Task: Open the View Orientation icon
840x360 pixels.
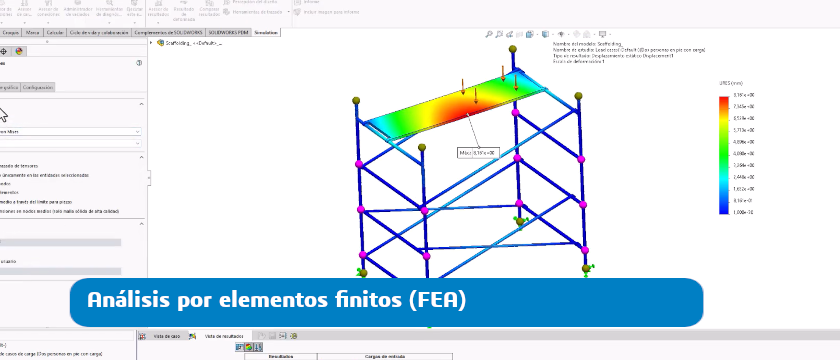Action: click(530, 34)
